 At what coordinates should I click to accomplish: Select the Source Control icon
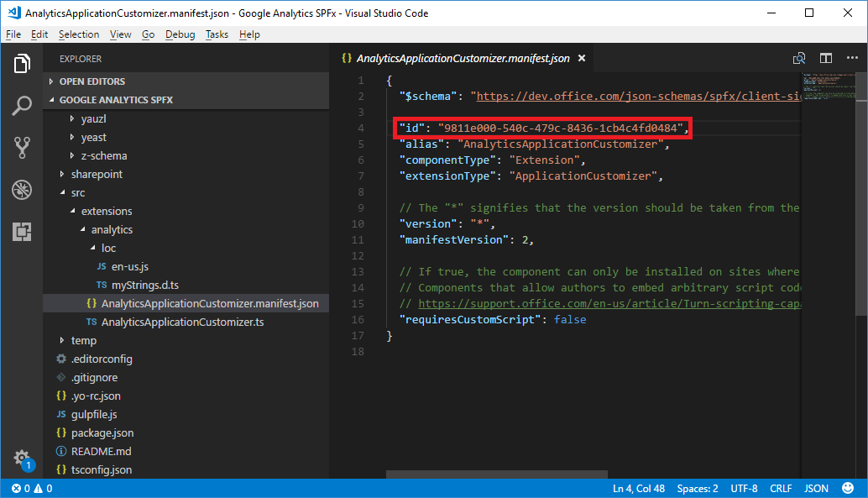click(22, 148)
